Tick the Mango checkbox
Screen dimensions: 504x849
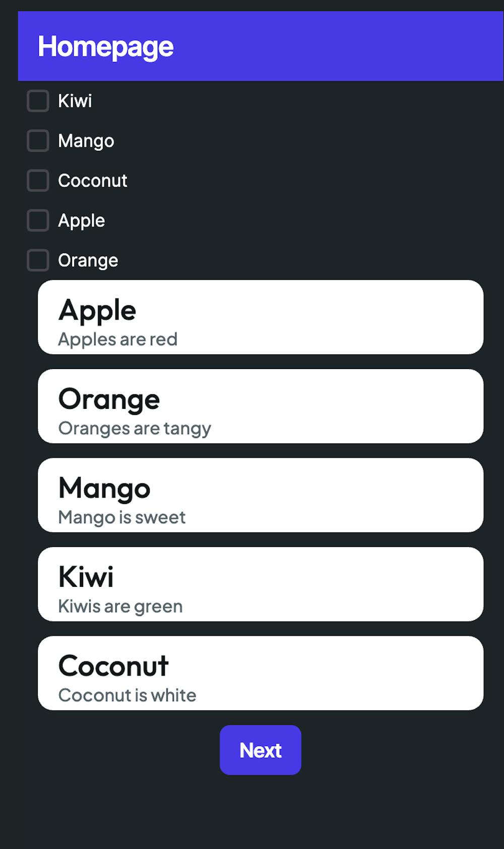click(38, 141)
